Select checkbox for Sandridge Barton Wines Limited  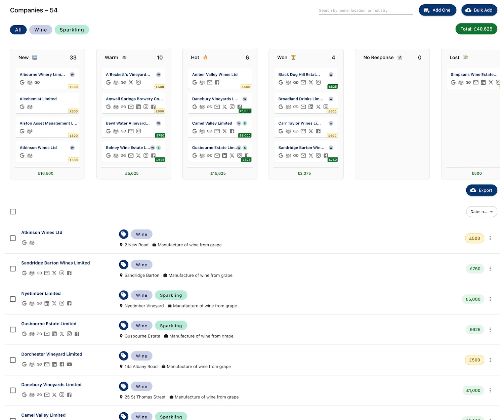pos(13,269)
